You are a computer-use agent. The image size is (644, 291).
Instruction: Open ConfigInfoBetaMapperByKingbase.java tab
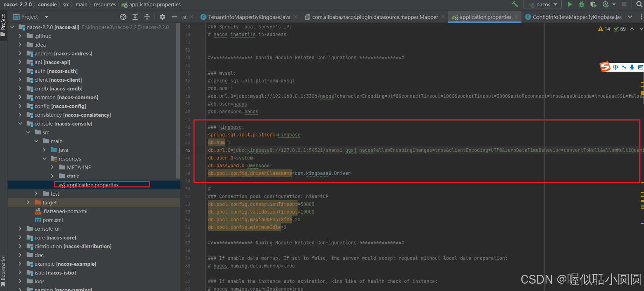[573, 17]
